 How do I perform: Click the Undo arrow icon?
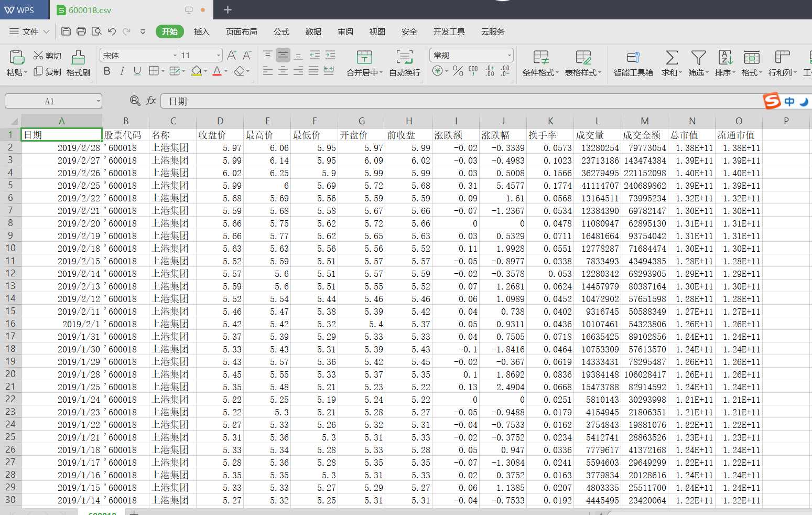112,31
